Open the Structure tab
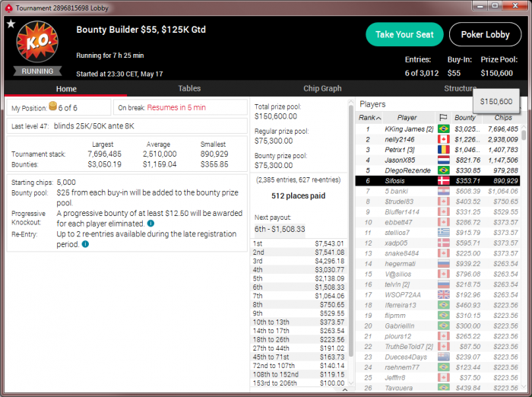The height and width of the screenshot is (397, 532). 460,89
